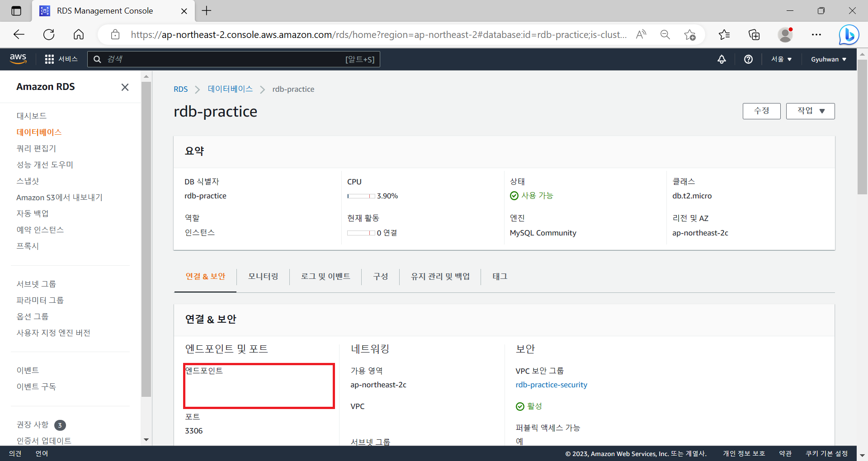
Task: Open rdb-practice-security security group link
Action: pos(551,385)
